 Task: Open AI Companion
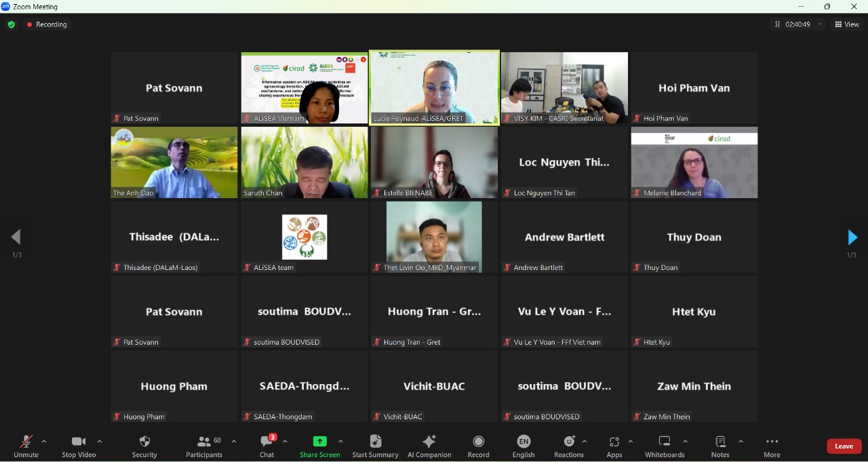[x=429, y=446]
